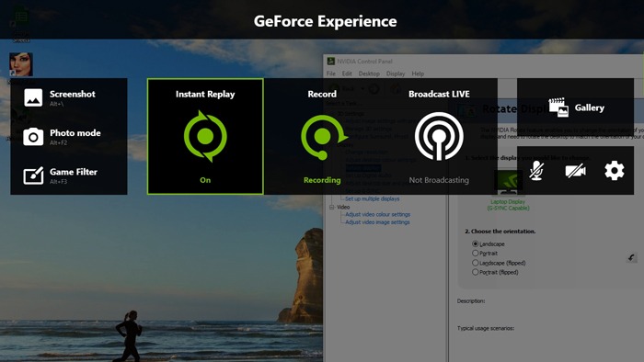Click the desktop avatar shortcut icon
The width and height of the screenshot is (644, 362).
[21, 64]
